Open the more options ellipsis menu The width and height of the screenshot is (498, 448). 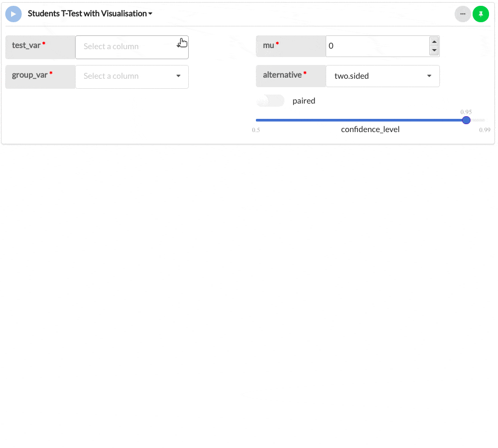(463, 14)
